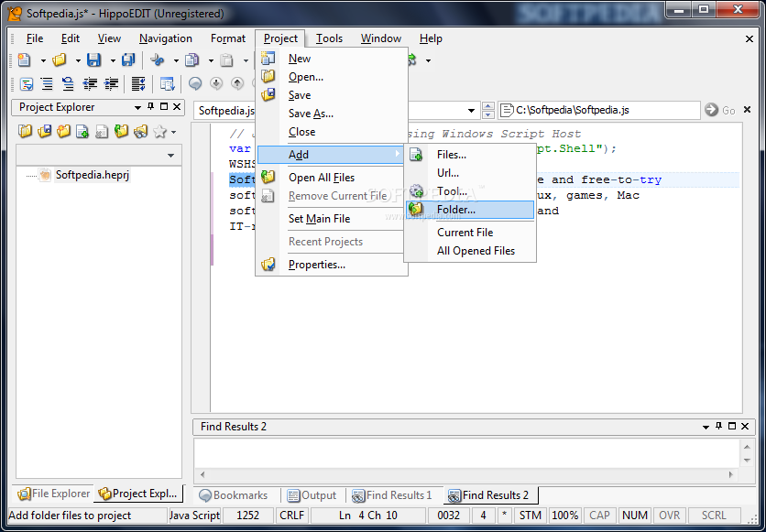Choose Url... in the Add submenu
The height and width of the screenshot is (532, 766).
coord(470,173)
